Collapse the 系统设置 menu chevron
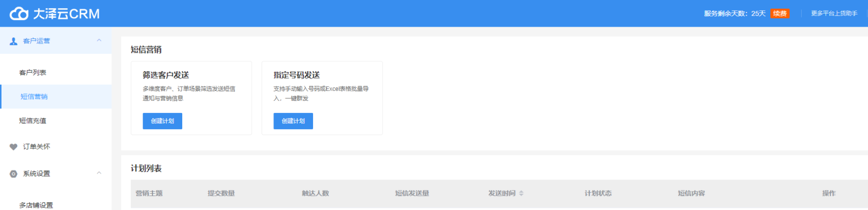868x210 pixels. [x=99, y=173]
